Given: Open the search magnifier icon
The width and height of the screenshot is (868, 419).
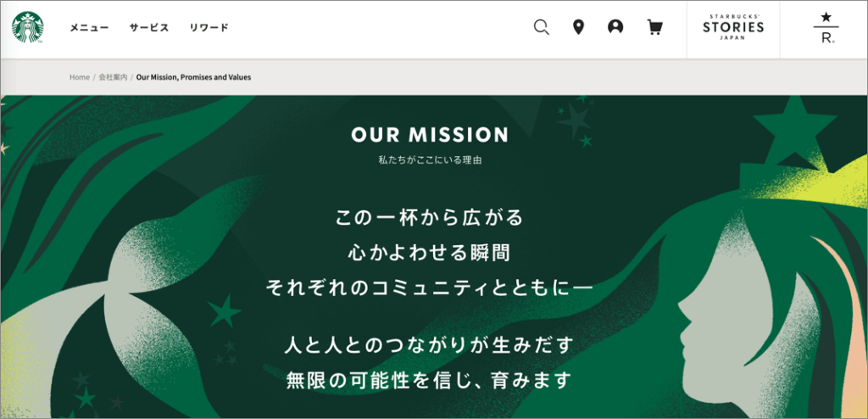Looking at the screenshot, I should (x=542, y=27).
